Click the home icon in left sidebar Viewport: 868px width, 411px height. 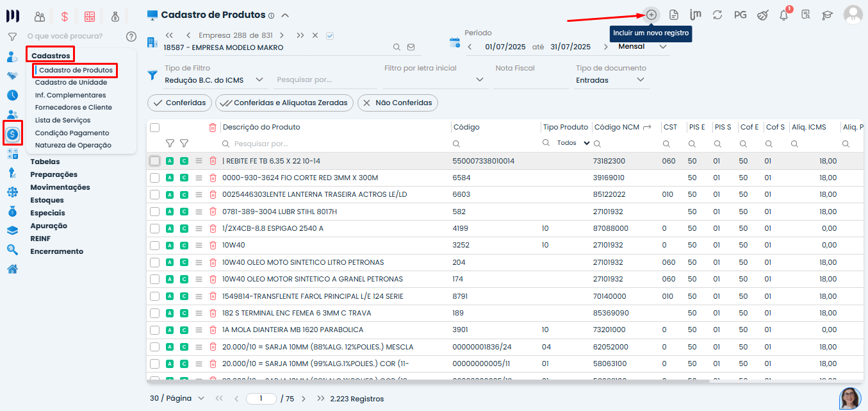click(12, 269)
